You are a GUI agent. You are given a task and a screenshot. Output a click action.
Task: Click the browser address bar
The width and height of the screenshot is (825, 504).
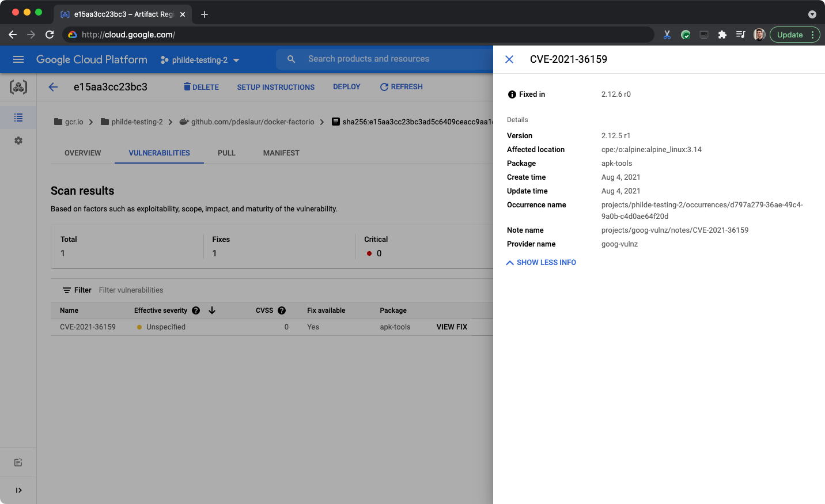tap(357, 35)
